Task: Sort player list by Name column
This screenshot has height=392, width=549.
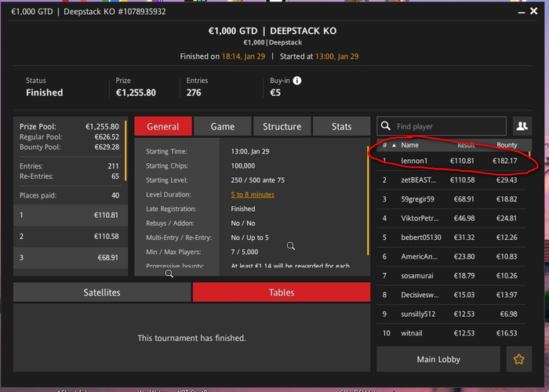Action: pos(409,145)
